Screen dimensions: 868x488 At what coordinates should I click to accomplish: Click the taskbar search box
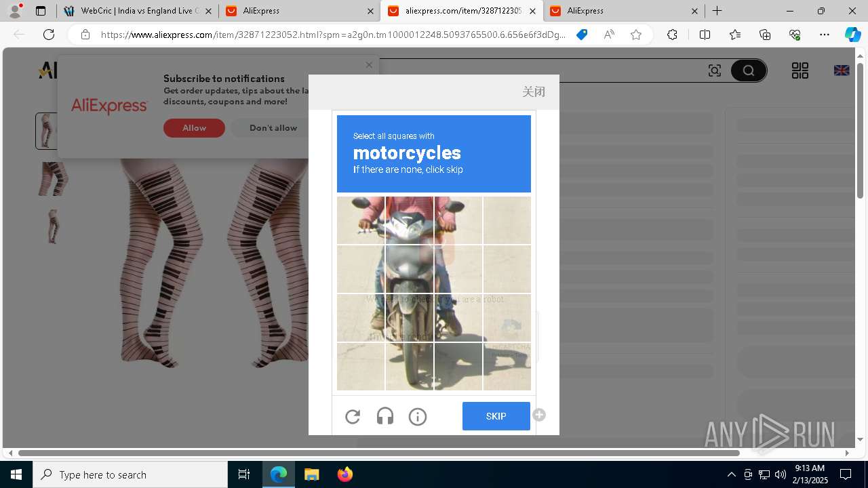click(130, 474)
